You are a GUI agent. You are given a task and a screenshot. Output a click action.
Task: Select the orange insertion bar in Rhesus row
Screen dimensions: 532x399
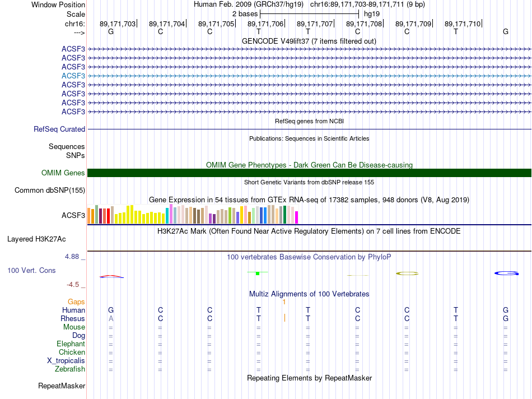coord(284,318)
